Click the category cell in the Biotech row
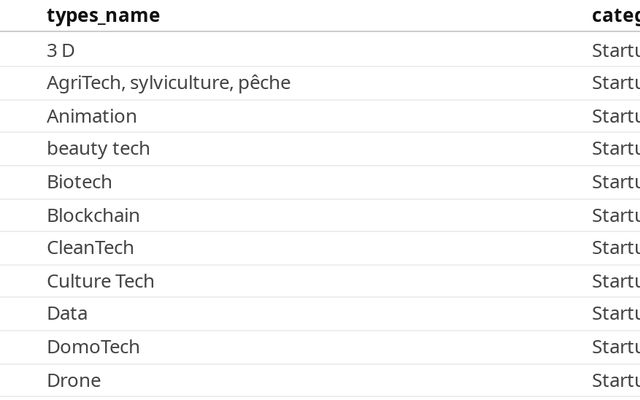 click(x=615, y=182)
